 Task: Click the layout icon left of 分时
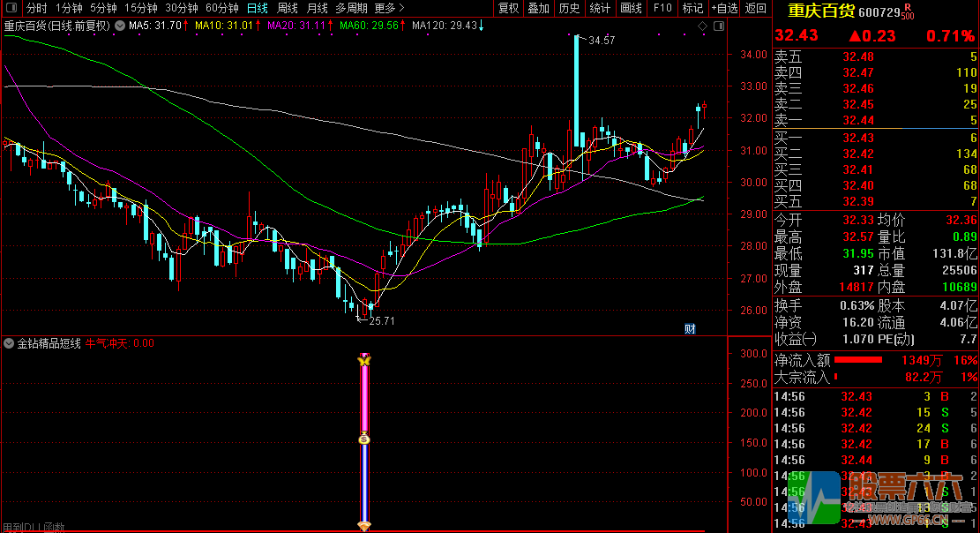point(10,8)
